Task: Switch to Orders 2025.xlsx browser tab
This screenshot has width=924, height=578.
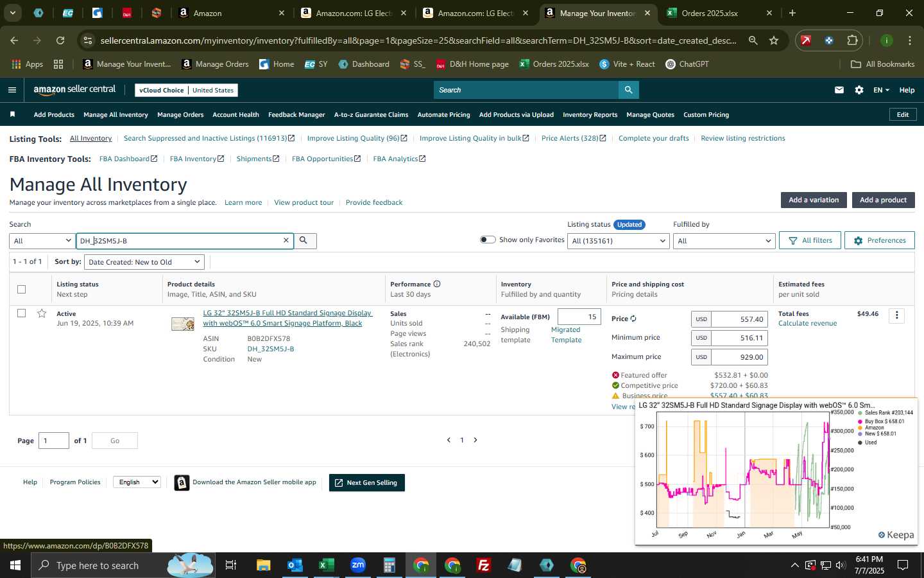Action: (719, 13)
